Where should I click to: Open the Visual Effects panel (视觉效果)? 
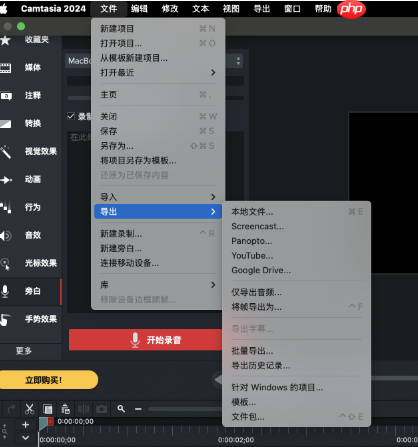click(30, 152)
